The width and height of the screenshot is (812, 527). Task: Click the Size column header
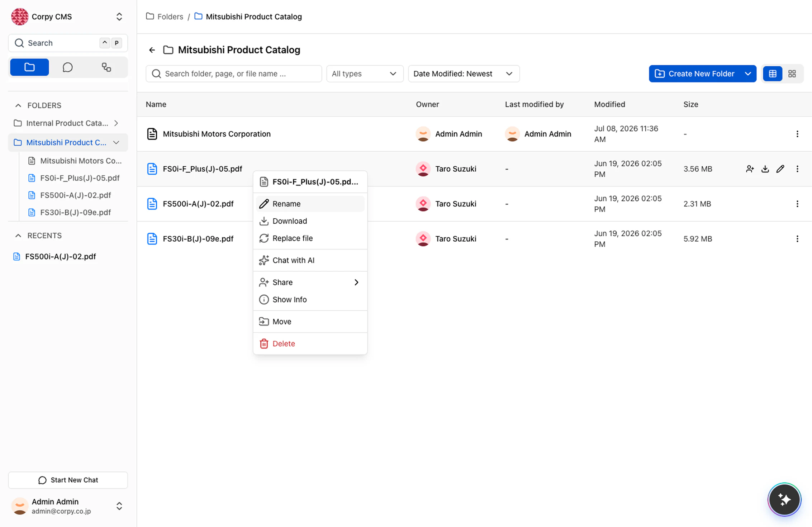click(690, 104)
